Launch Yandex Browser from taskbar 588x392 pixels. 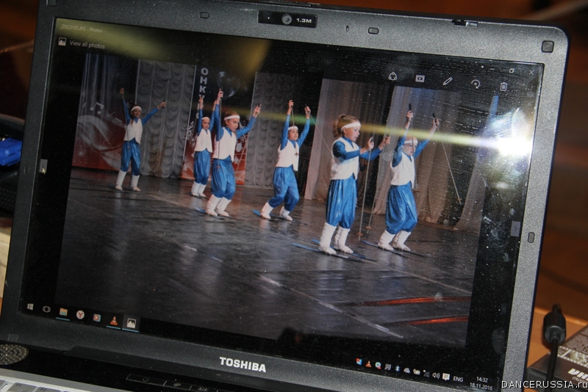(x=80, y=314)
